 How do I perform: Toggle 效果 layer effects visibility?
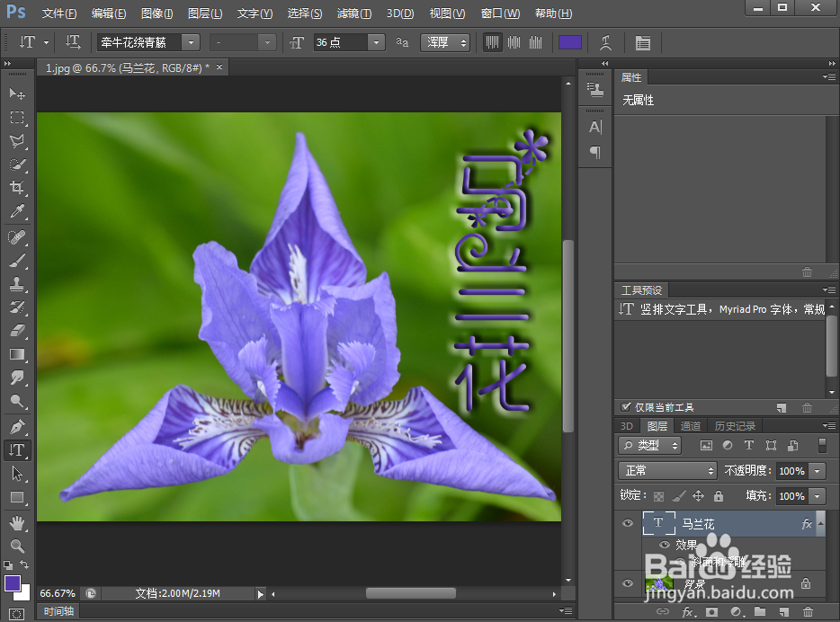pos(665,545)
